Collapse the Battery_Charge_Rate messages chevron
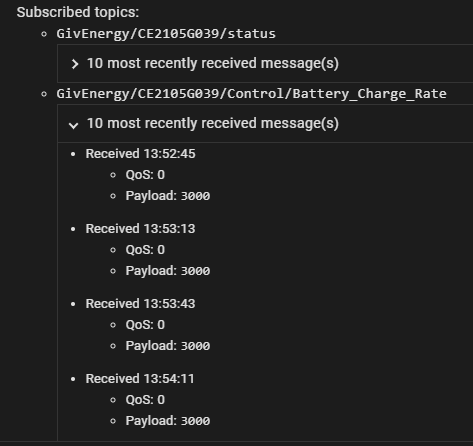Image resolution: width=473 pixels, height=446 pixels. point(74,125)
